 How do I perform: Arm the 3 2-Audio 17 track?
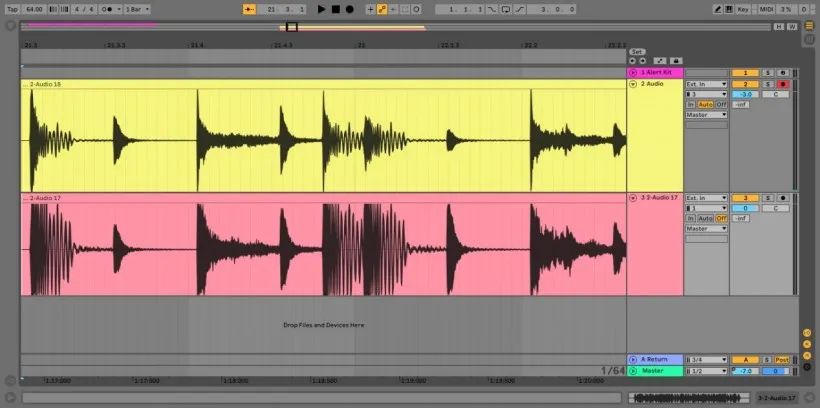[x=783, y=198]
